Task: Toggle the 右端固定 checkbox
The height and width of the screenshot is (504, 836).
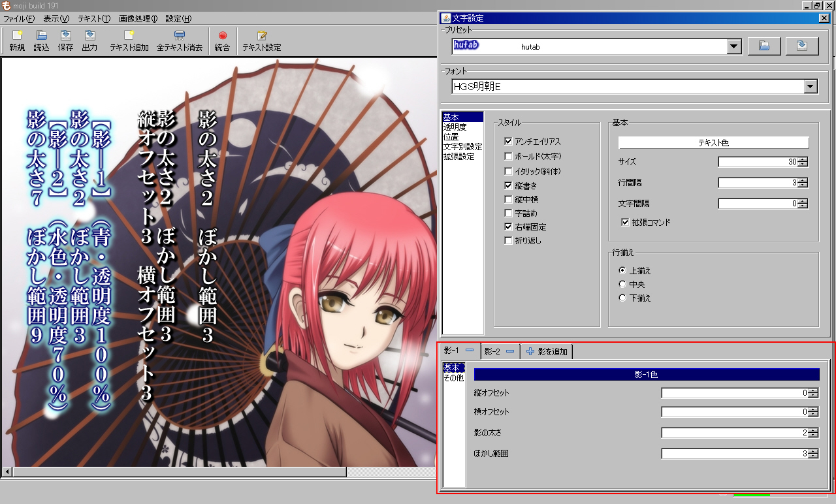Action: (x=508, y=227)
